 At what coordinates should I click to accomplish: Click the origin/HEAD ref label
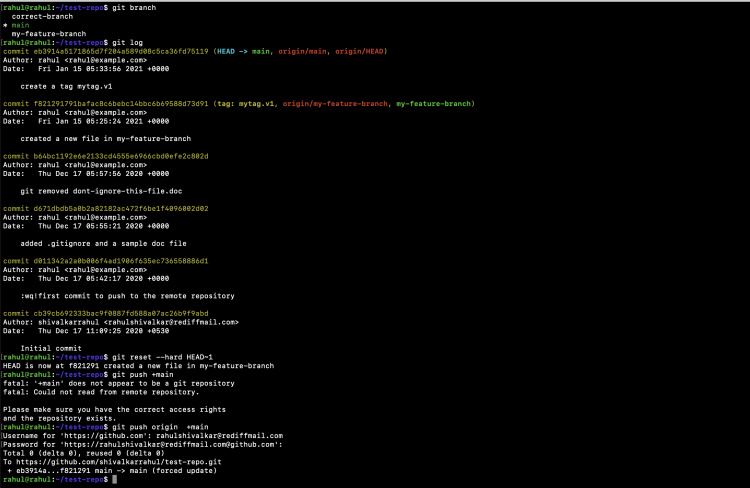[x=362, y=51]
